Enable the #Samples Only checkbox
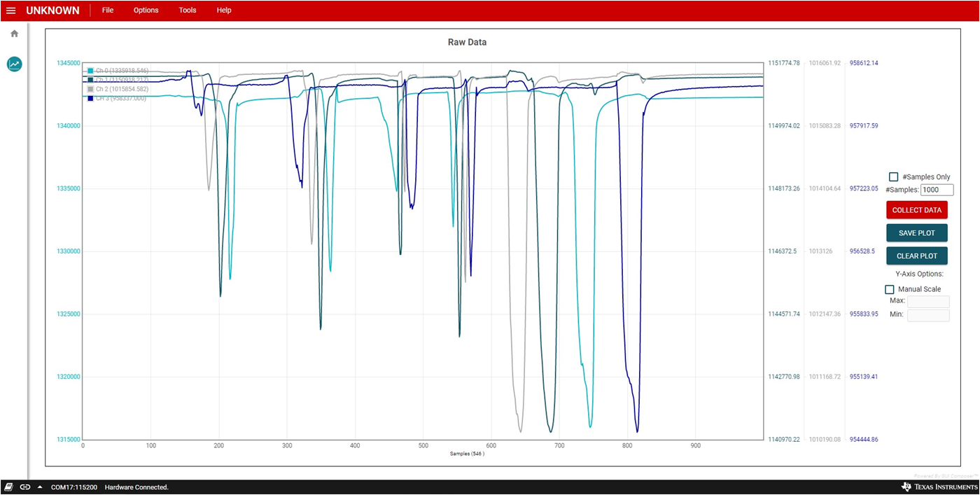Screen dimensions: 980x495 [893, 177]
